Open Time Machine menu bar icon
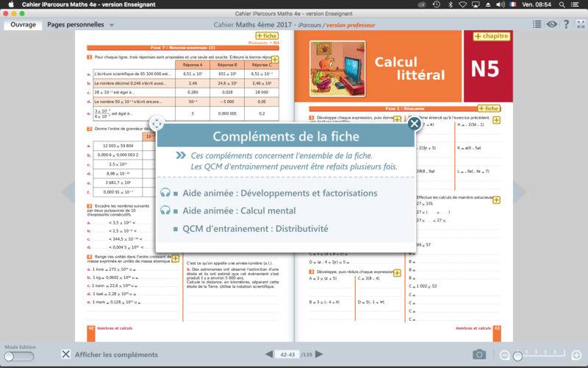 click(436, 4)
